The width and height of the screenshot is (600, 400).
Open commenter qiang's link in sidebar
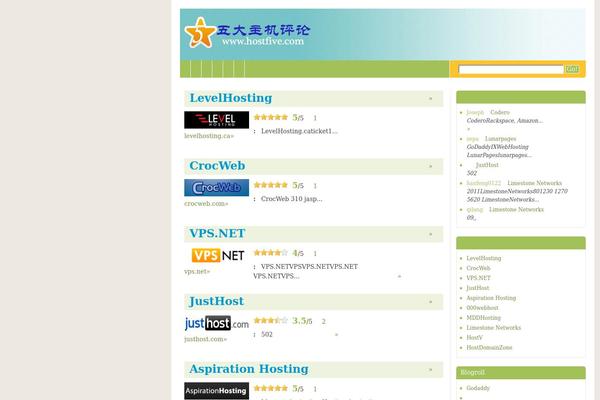click(475, 210)
